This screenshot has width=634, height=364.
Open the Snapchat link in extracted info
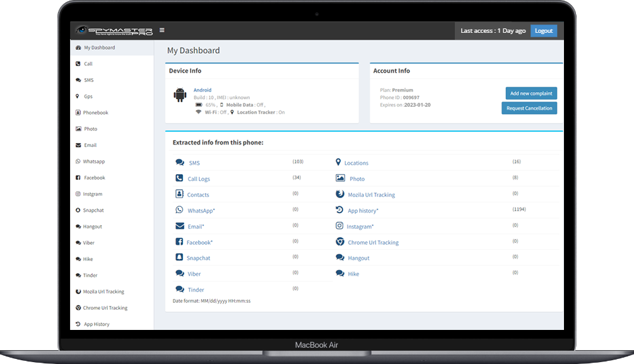[x=198, y=258]
